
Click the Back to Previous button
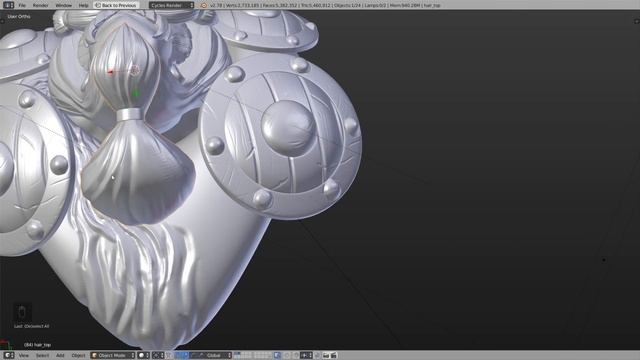coord(116,5)
